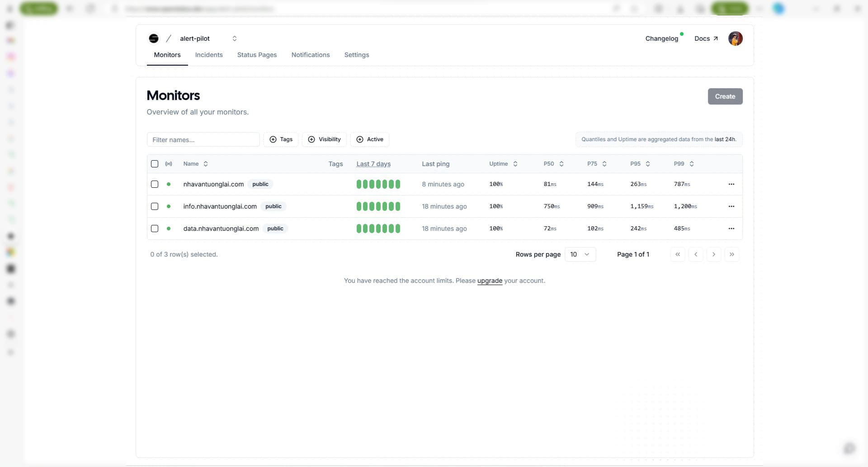
Task: Click the Create monitor button
Action: click(725, 96)
